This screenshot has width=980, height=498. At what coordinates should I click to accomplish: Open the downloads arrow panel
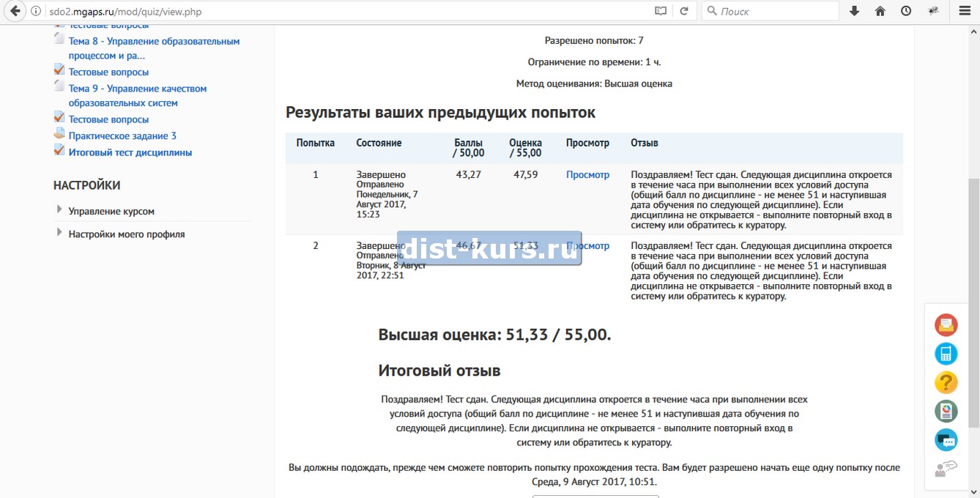854,12
